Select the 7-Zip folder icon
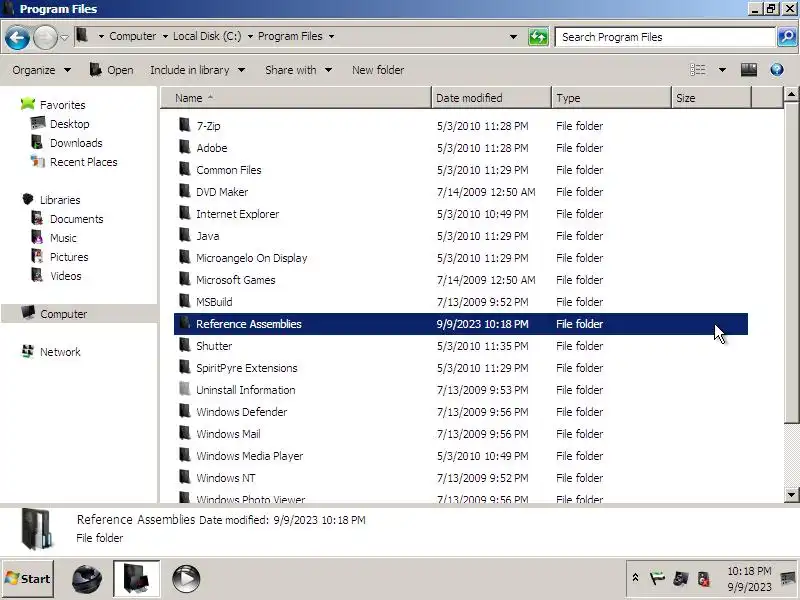This screenshot has width=800, height=600. [x=185, y=125]
